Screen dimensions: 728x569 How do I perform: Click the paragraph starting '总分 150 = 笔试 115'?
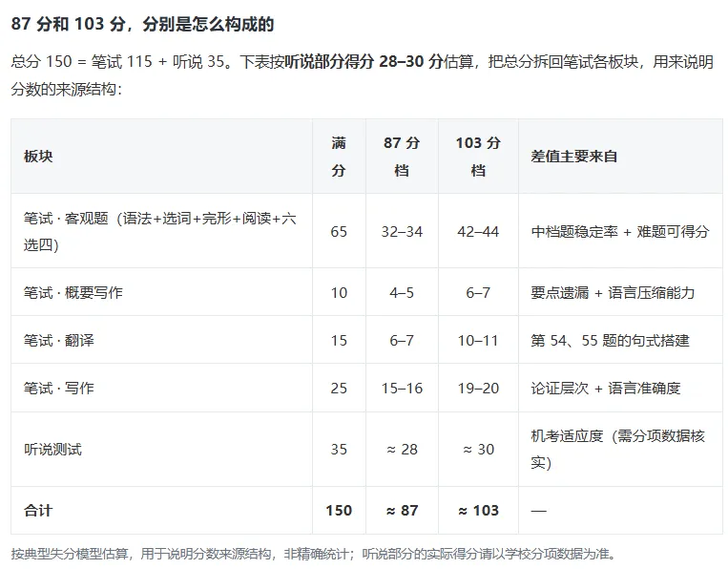click(x=363, y=74)
